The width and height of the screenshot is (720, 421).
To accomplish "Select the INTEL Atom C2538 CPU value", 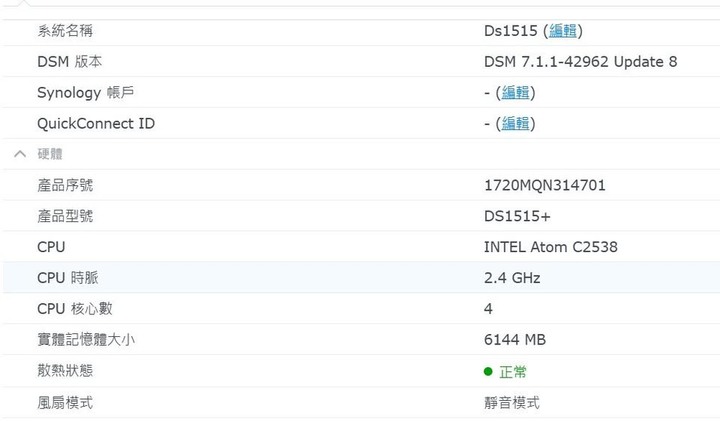I will pyautogui.click(x=551, y=247).
